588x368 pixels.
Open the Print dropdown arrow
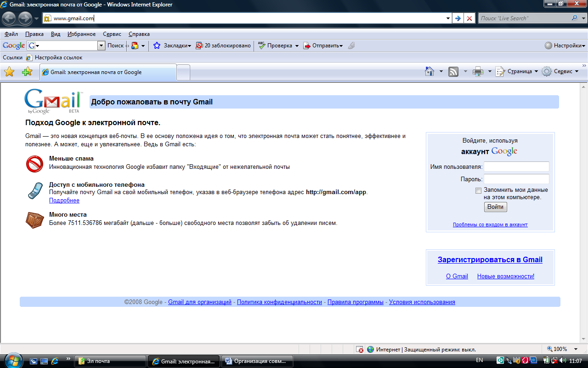pos(490,72)
